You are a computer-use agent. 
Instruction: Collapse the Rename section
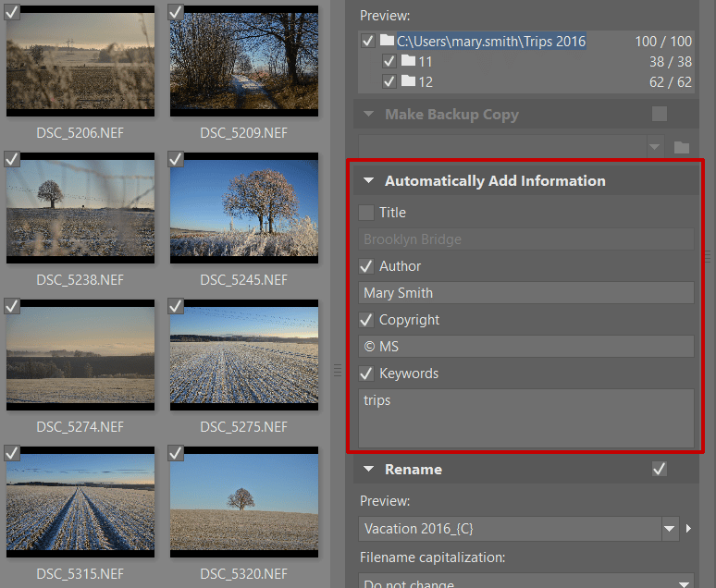point(368,469)
